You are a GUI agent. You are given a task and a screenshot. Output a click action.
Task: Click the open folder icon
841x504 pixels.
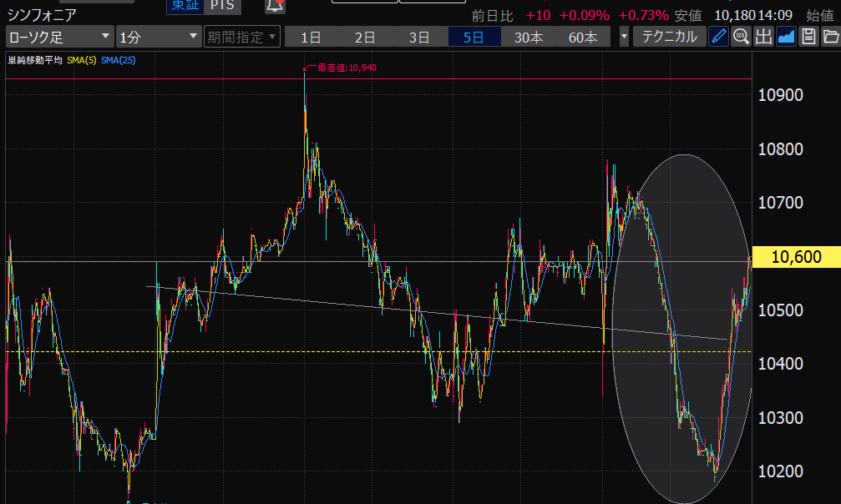[x=830, y=37]
